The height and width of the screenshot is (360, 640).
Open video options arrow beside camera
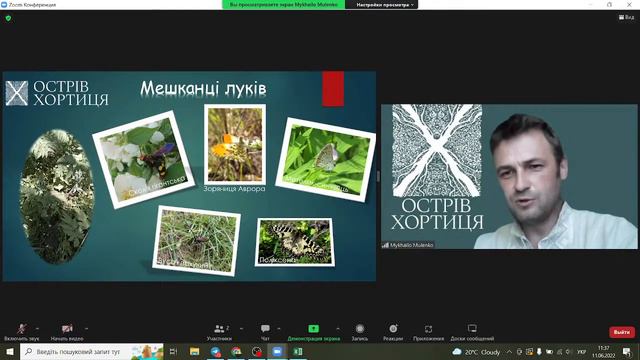click(x=87, y=329)
